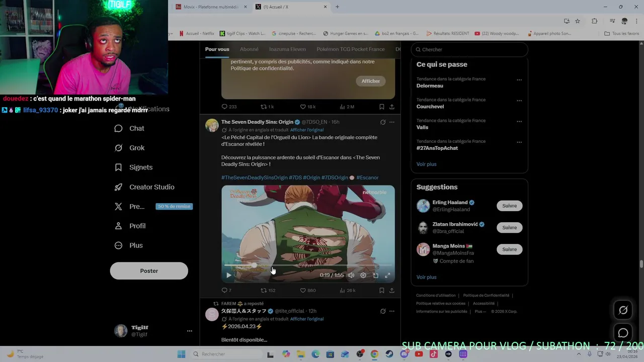Image resolution: width=644 pixels, height=362 pixels.
Task: Open the #TheSevenDeadlySinsOrigin hashtag
Action: [254, 177]
